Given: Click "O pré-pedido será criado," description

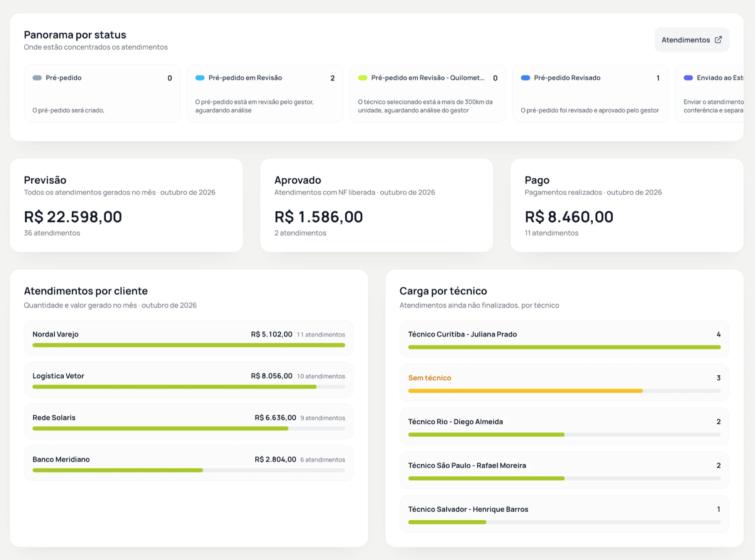Looking at the screenshot, I should (68, 110).
